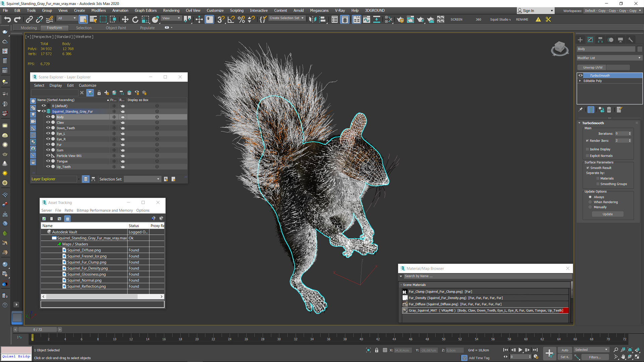Open the Modifier List dropdown

(x=609, y=58)
